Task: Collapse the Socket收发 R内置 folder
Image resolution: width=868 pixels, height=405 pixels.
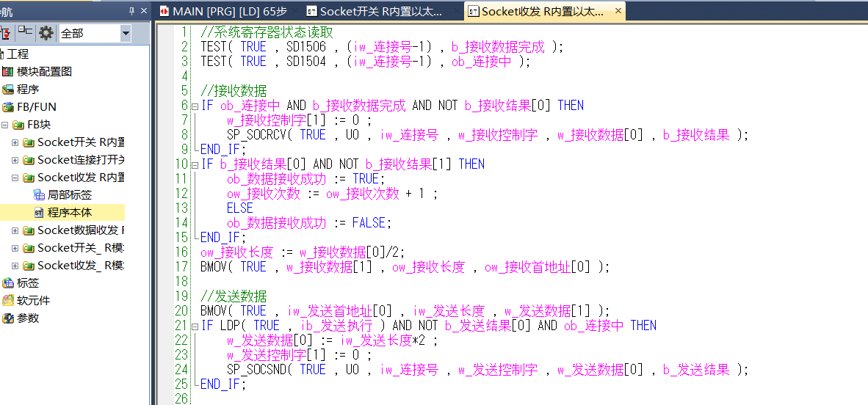Action: (15, 178)
